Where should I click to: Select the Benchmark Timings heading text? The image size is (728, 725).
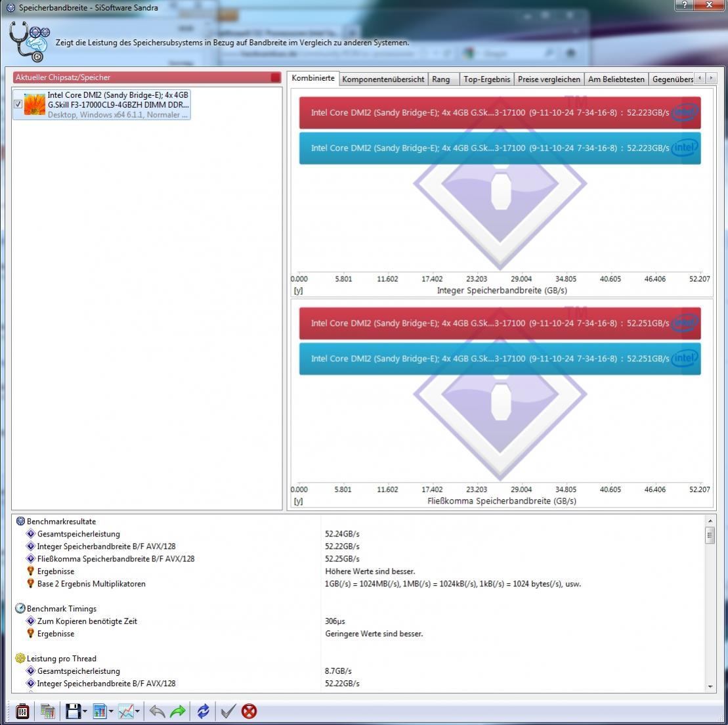(62, 608)
